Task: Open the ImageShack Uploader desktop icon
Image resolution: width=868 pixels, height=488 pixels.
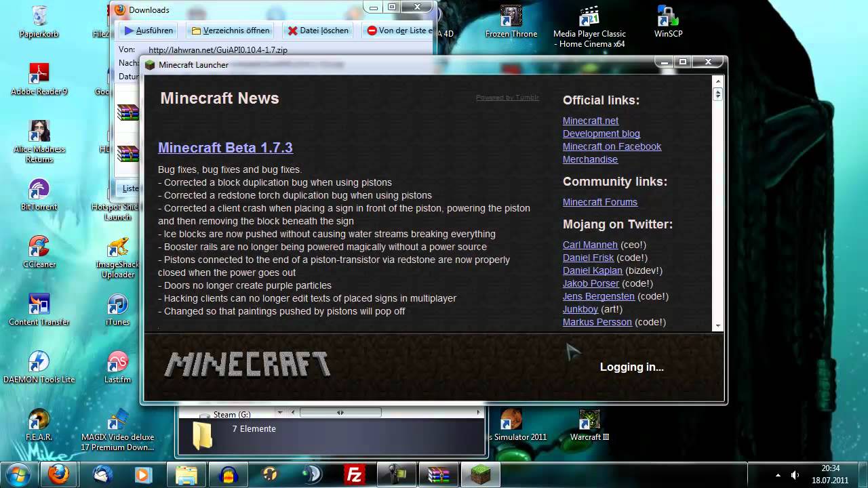Action: pos(118,258)
